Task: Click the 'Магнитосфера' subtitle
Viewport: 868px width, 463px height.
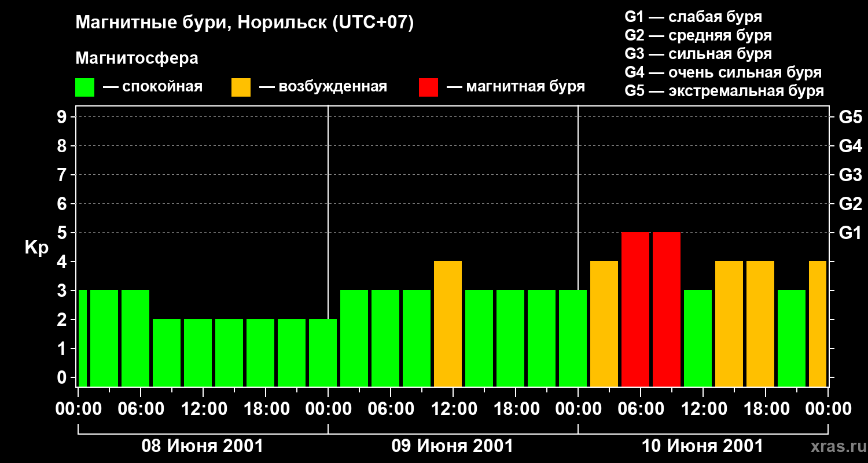Action: pyautogui.click(x=137, y=58)
